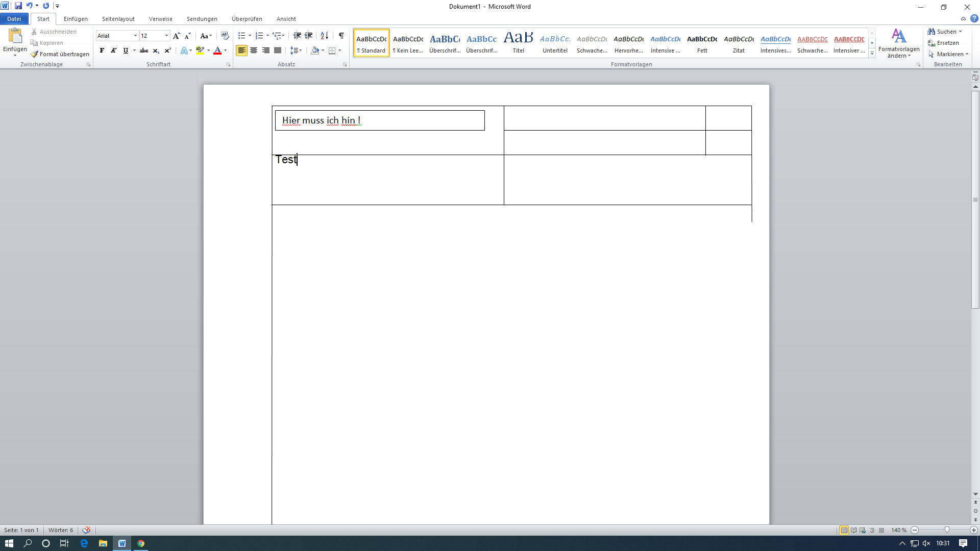980x551 pixels.
Task: Clear formatting with the eraser icon
Action: pos(225,36)
